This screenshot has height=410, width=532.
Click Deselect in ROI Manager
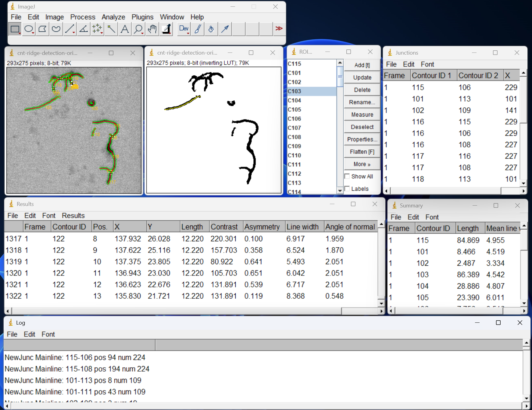[x=362, y=127]
